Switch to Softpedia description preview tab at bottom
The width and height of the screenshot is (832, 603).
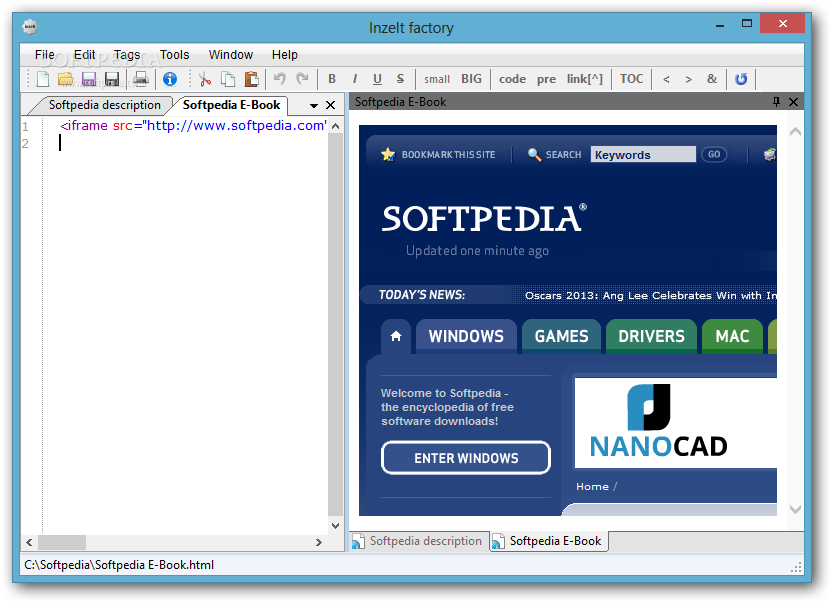[418, 541]
